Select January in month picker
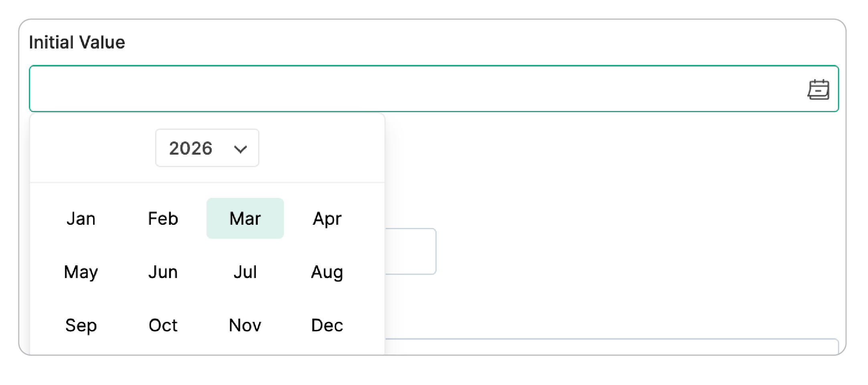 click(81, 219)
